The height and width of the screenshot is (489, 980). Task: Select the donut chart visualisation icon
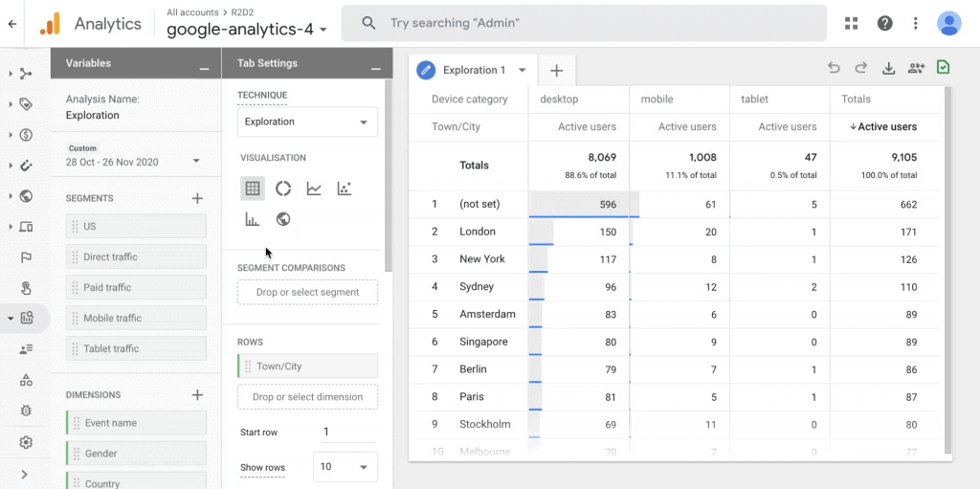tap(283, 189)
